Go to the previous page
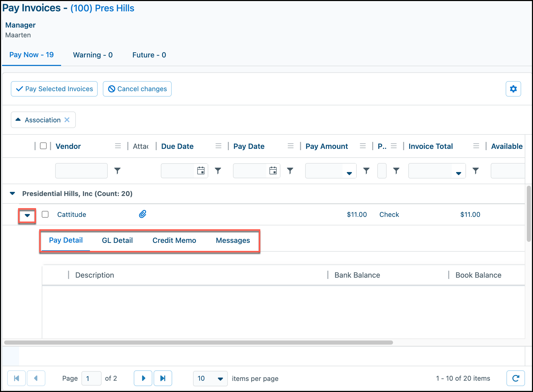This screenshot has height=392, width=533. point(36,378)
